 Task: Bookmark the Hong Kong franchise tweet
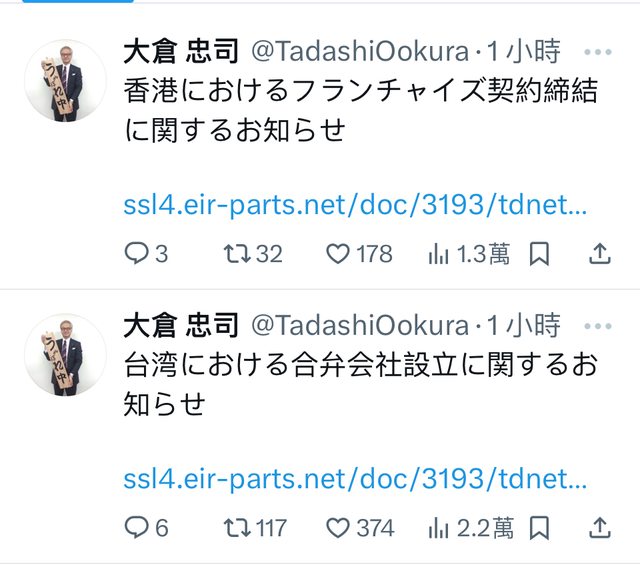[539, 254]
